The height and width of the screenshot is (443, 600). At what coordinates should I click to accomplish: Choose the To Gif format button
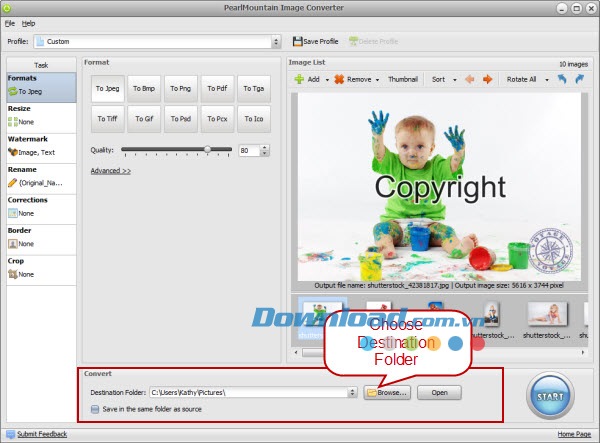click(144, 119)
